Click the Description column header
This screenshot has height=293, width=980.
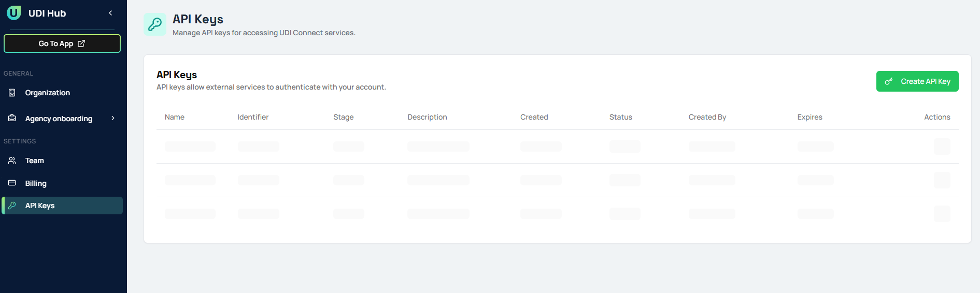tap(427, 117)
